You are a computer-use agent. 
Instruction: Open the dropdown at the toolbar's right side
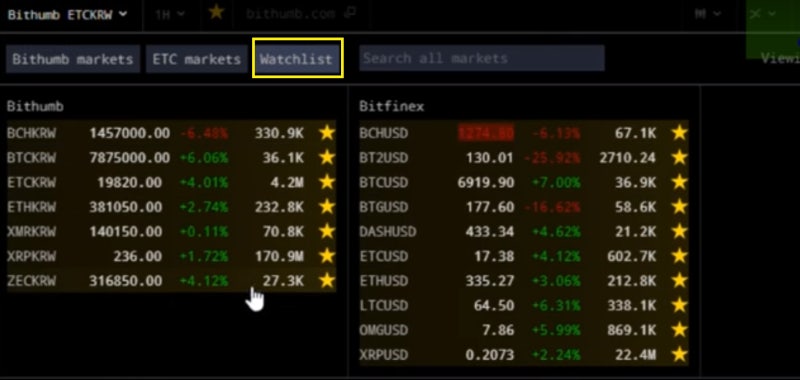[708, 14]
